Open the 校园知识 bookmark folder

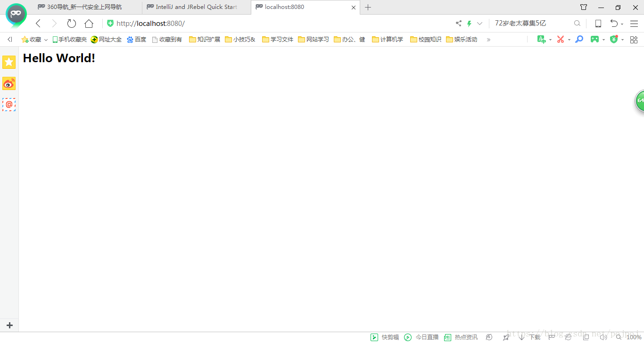tap(426, 40)
